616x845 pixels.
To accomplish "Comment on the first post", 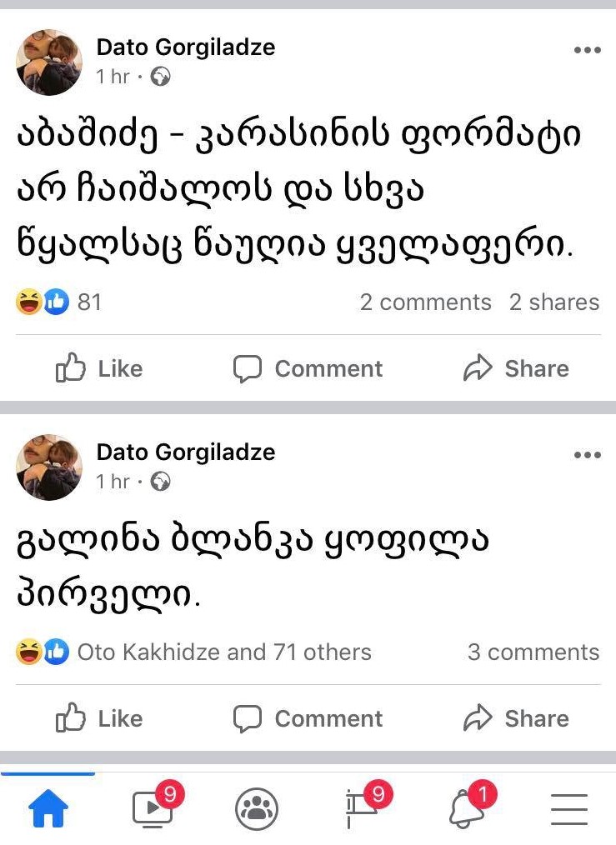I will [x=308, y=368].
